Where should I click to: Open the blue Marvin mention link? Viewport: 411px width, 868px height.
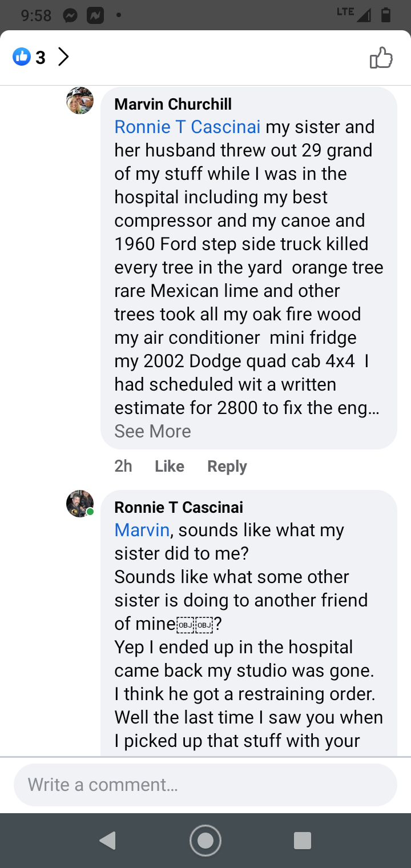(x=142, y=530)
